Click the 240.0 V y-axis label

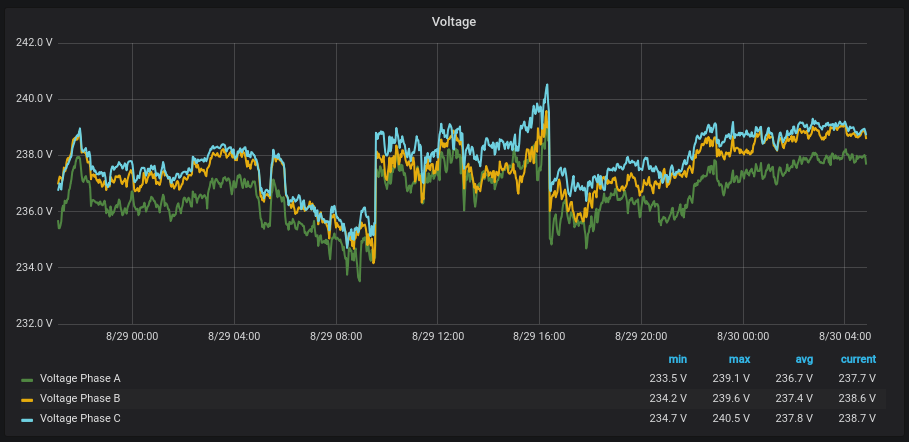35,99
